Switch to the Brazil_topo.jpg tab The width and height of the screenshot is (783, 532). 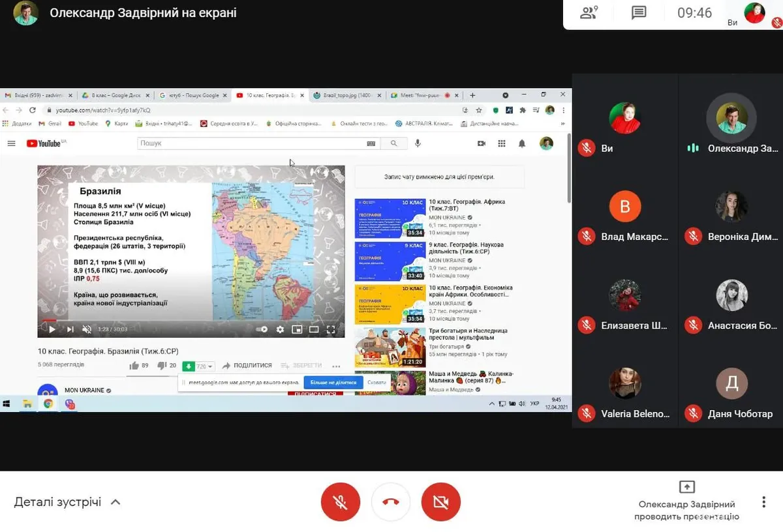348,95
